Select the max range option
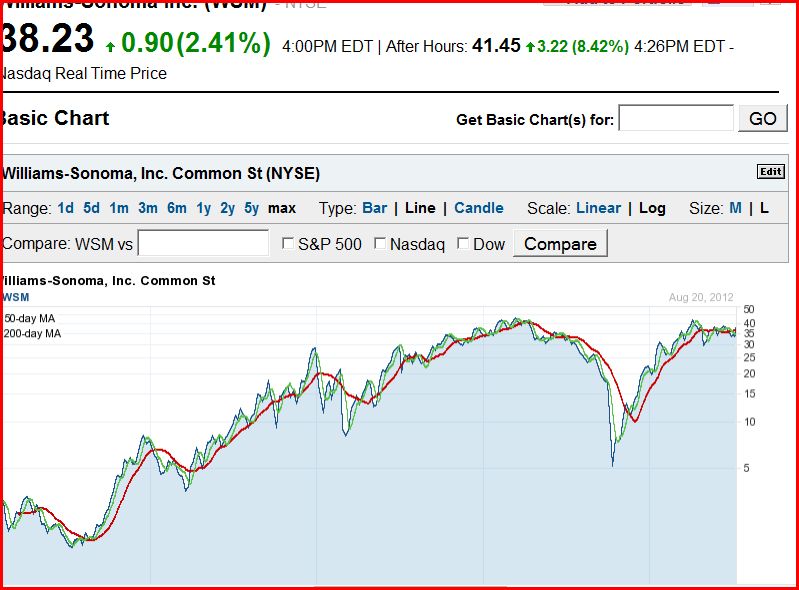The image size is (799, 590). pos(282,208)
